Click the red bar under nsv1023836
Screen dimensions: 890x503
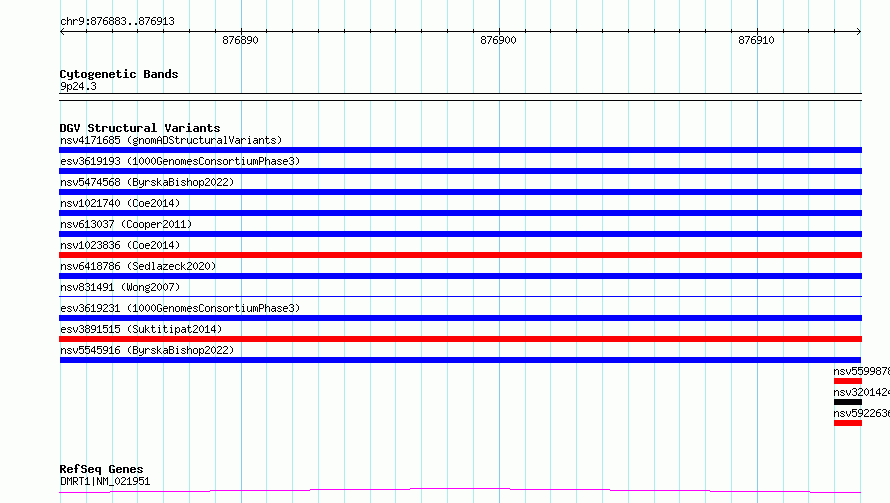point(460,255)
